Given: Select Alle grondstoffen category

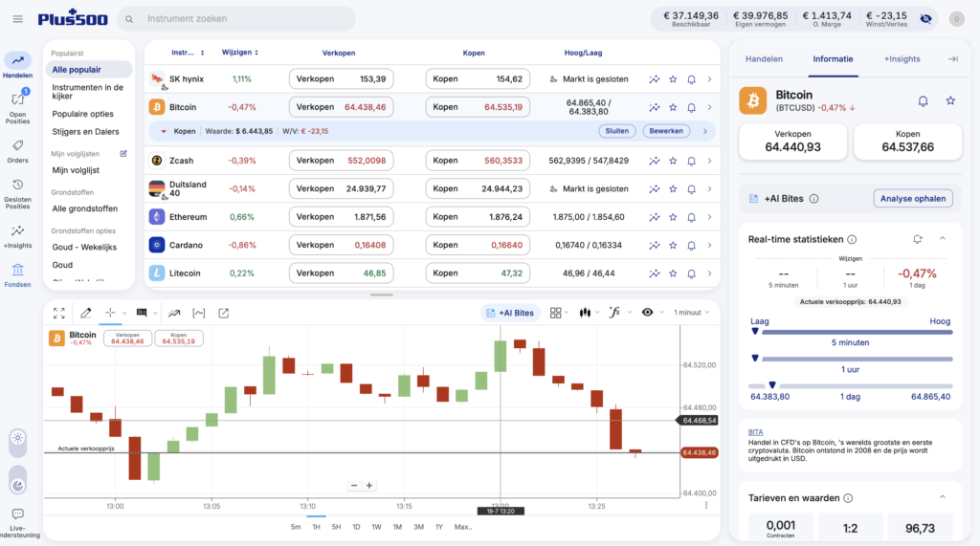Looking at the screenshot, I should [84, 208].
